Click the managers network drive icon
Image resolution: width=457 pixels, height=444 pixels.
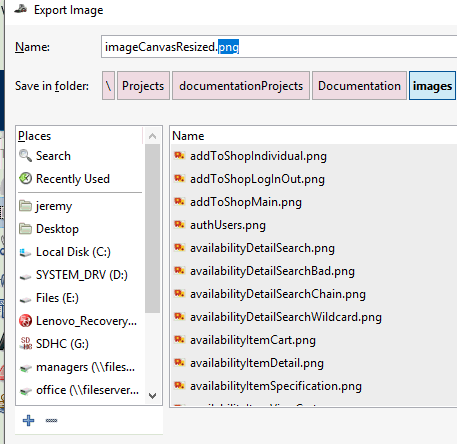click(x=25, y=368)
